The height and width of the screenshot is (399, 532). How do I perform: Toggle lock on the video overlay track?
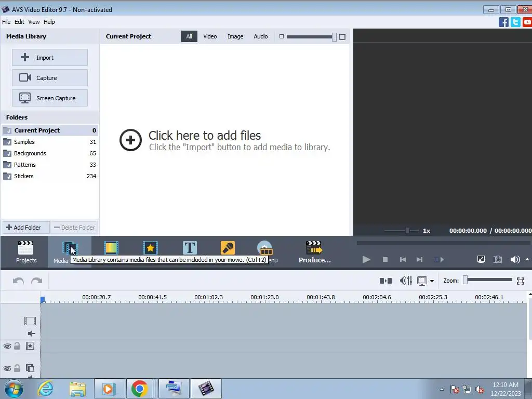[17, 368]
